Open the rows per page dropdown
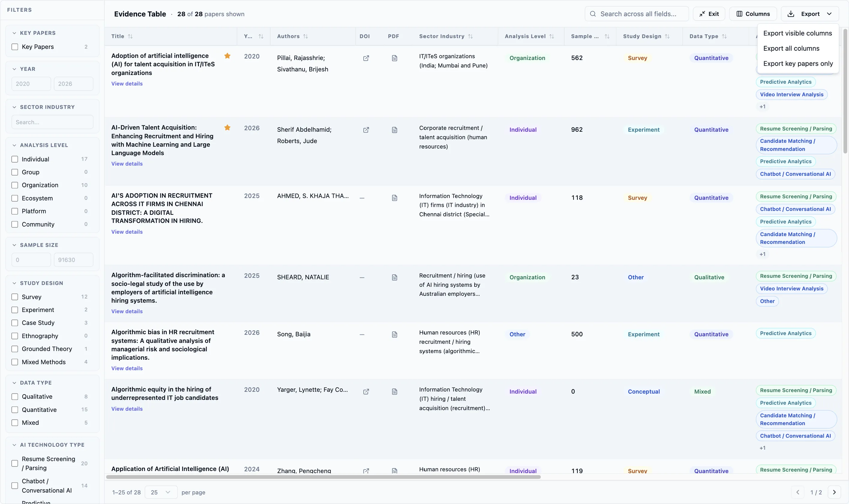The height and width of the screenshot is (504, 849). coord(160,492)
